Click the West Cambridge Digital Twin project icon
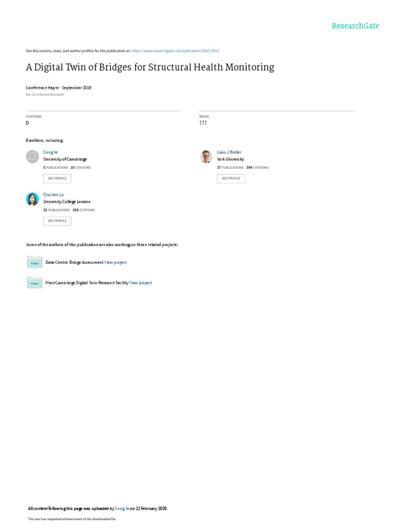 coord(34,283)
